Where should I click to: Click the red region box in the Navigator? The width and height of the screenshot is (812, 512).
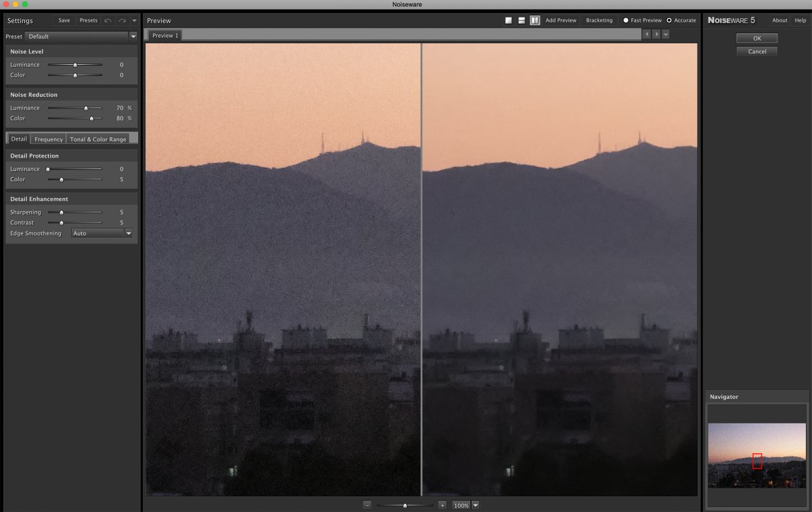pyautogui.click(x=757, y=461)
